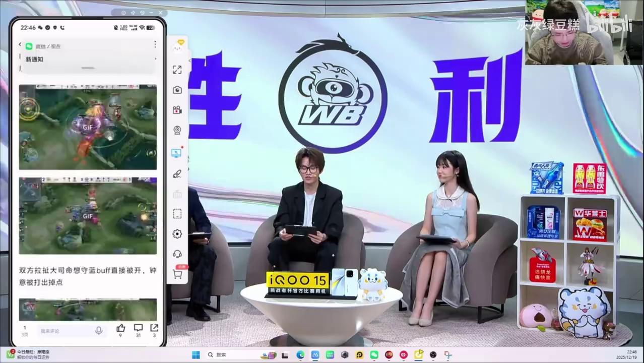The width and height of the screenshot is (644, 363).
Task: Open the first GIF game thumbnail
Action: [x=88, y=127]
